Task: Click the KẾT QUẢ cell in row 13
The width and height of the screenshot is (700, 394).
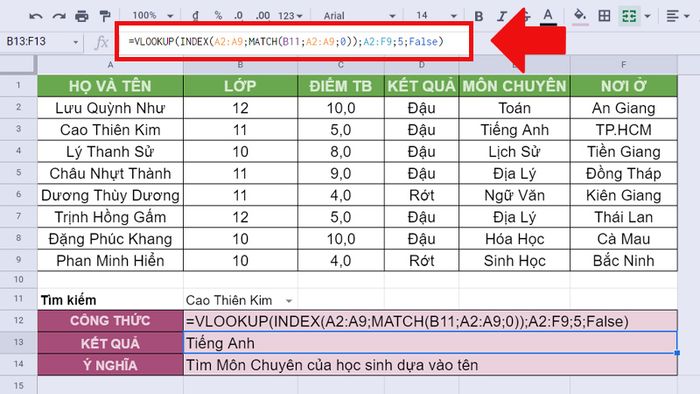Action: point(110,343)
